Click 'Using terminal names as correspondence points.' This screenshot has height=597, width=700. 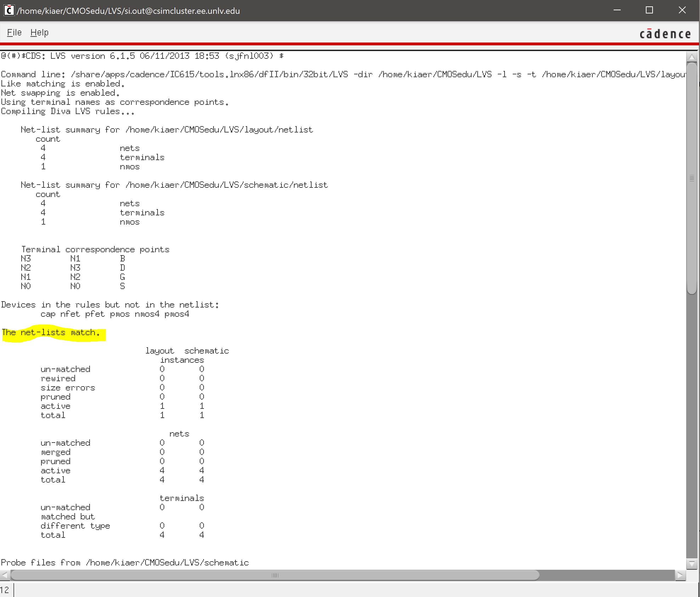(x=115, y=102)
